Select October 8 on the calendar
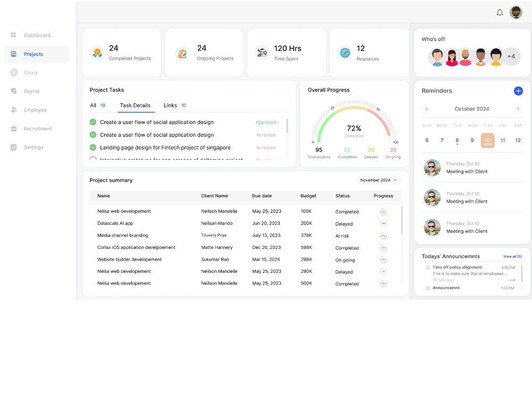The width and height of the screenshot is (532, 399). [457, 140]
